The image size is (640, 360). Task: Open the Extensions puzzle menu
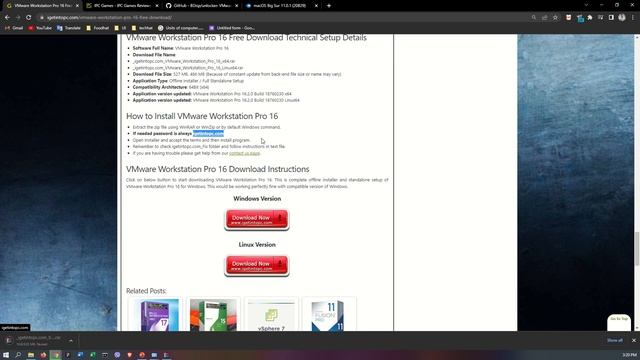tap(590, 18)
